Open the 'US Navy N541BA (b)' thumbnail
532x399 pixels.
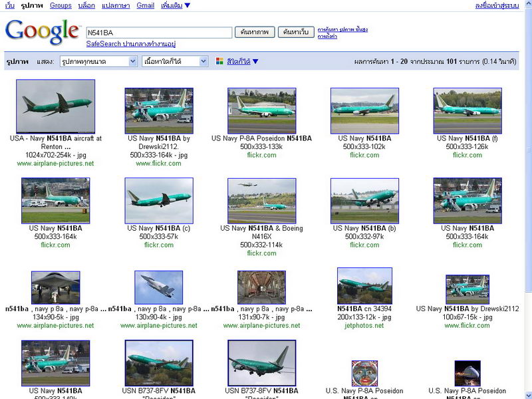click(x=364, y=201)
